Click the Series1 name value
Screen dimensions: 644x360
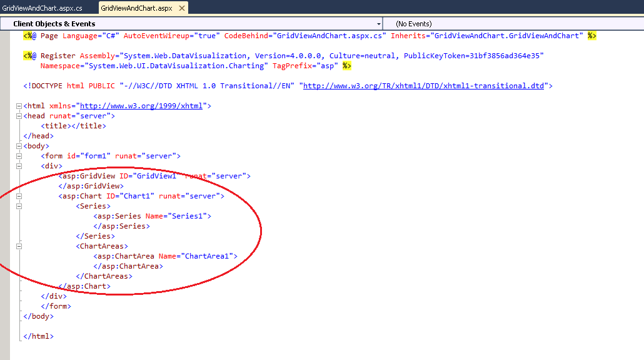pos(188,217)
